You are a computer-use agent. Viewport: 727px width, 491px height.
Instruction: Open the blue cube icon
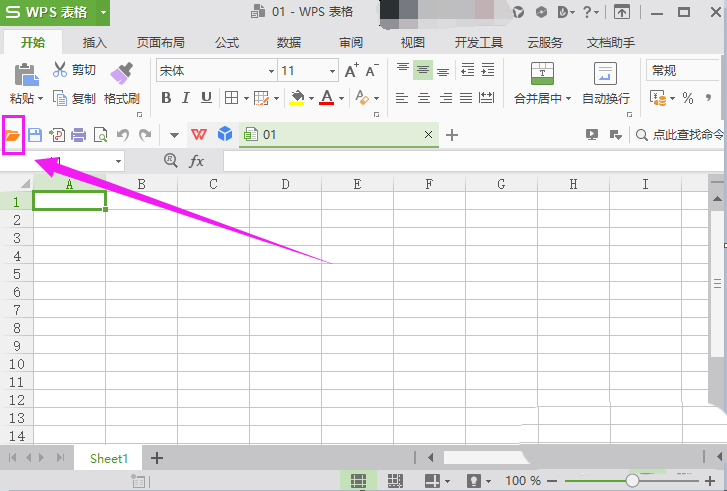(225, 134)
